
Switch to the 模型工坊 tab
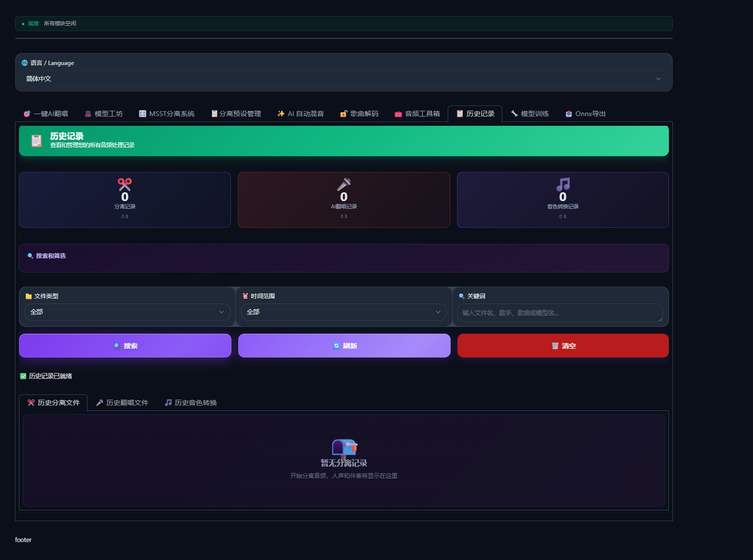pos(103,114)
